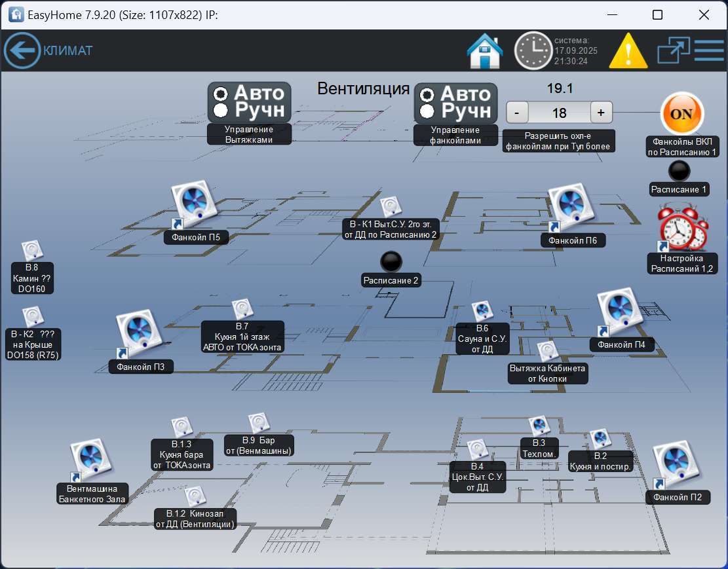Toggle the В.7 Кухня 1й этаж exhaust fan
This screenshot has height=569, width=728.
(242, 309)
